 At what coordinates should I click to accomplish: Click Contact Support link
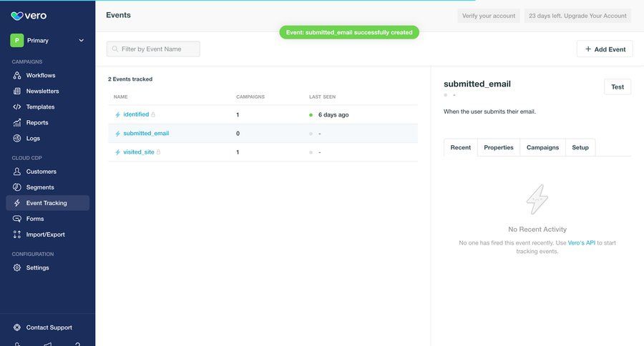[49, 327]
